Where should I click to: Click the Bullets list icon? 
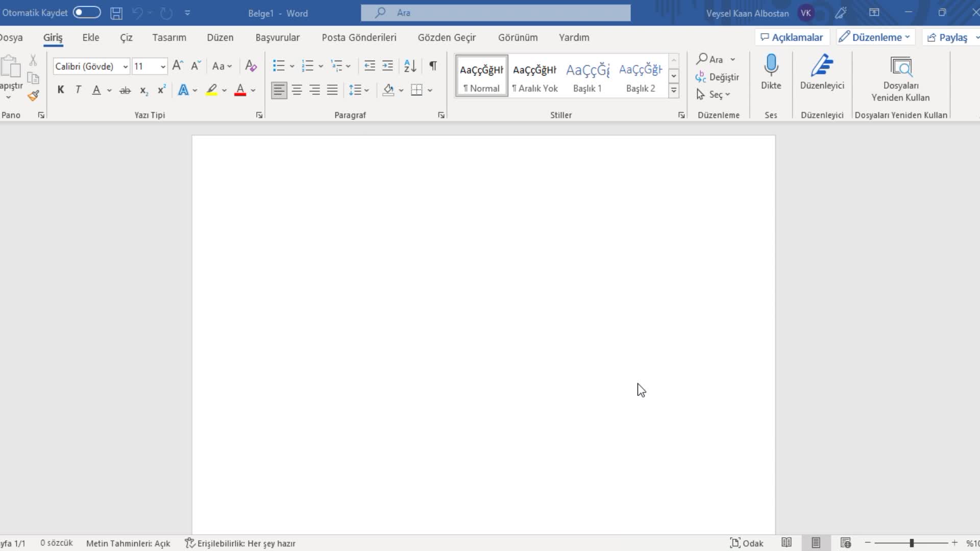(x=278, y=65)
